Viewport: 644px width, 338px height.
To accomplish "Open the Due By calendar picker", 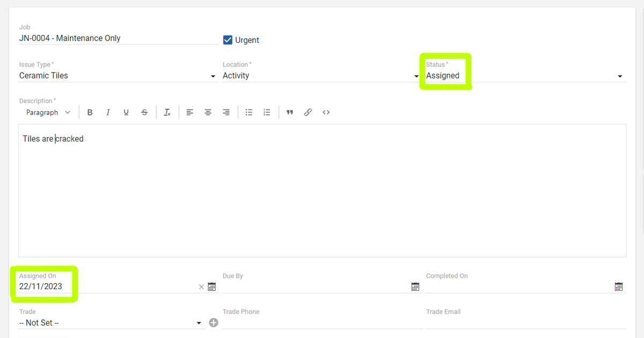I will coord(415,286).
